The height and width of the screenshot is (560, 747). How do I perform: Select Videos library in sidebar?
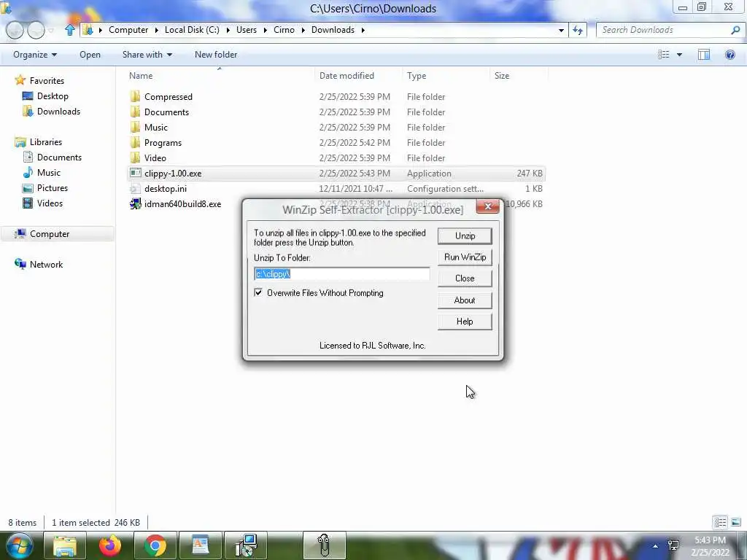tap(50, 203)
